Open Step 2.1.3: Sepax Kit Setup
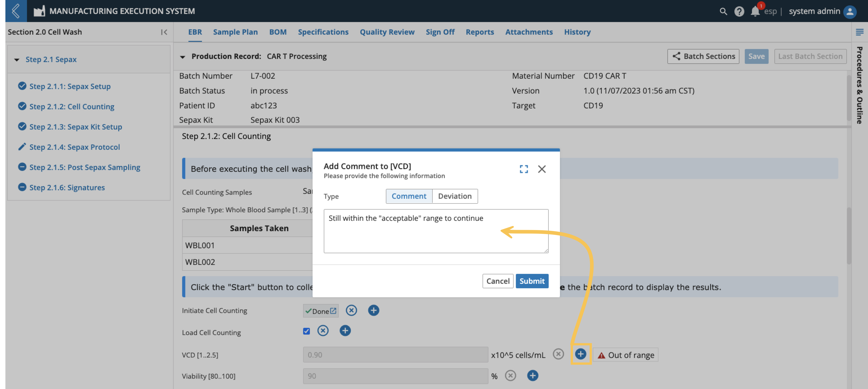Image resolution: width=868 pixels, height=389 pixels. 76,127
